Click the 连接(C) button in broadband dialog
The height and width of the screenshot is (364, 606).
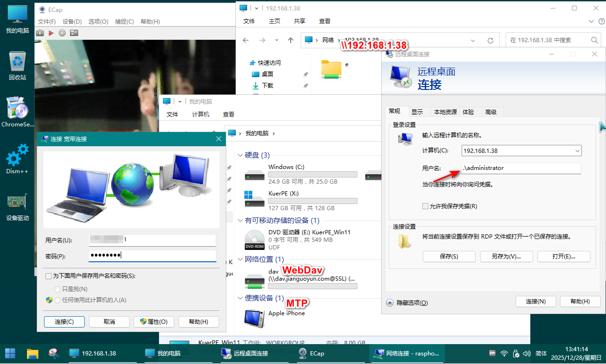(64, 322)
